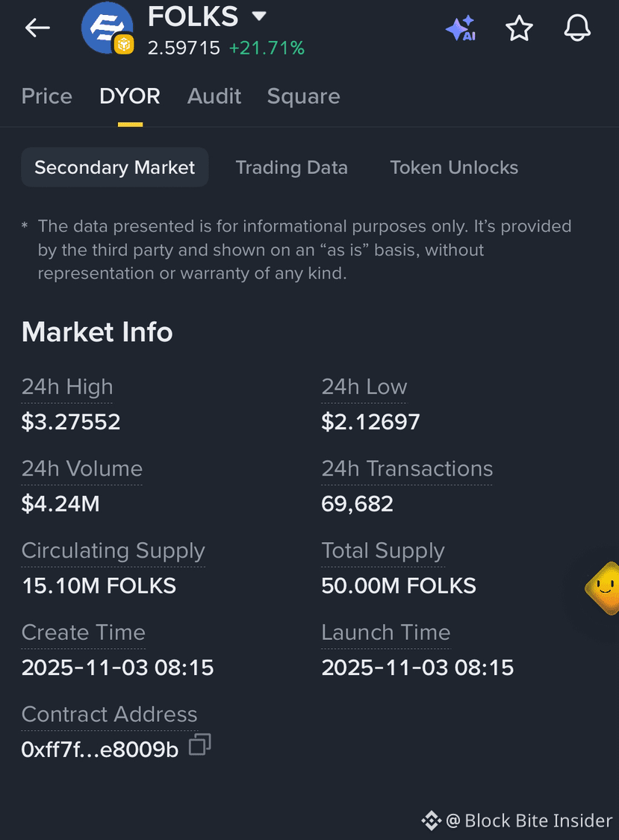
Task: Select the DYOR tab
Action: tap(130, 96)
